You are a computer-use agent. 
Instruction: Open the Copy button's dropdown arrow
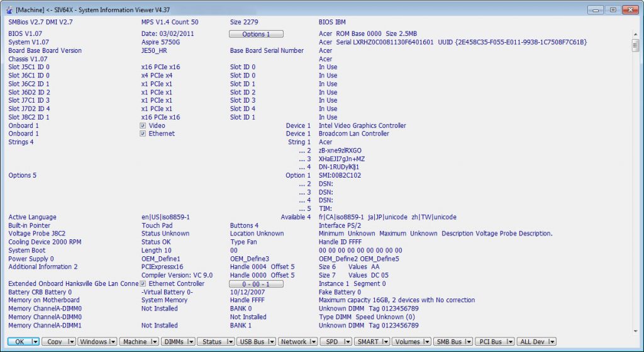72,342
